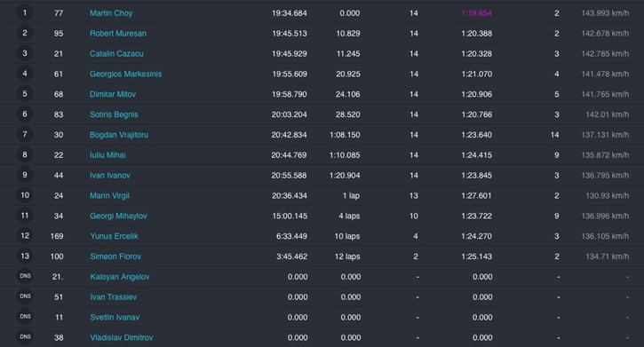Screen dimensions: 644x347
Task: Select Simeon Florov's name
Action: 115,256
